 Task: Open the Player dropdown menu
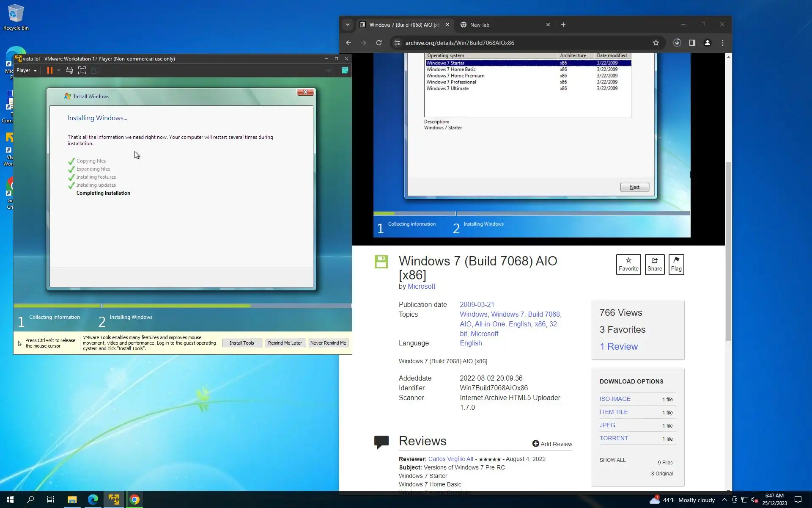tap(26, 70)
